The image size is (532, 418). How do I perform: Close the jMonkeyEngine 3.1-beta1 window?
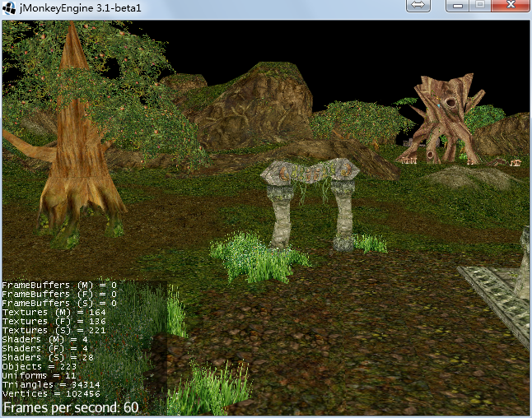511,6
